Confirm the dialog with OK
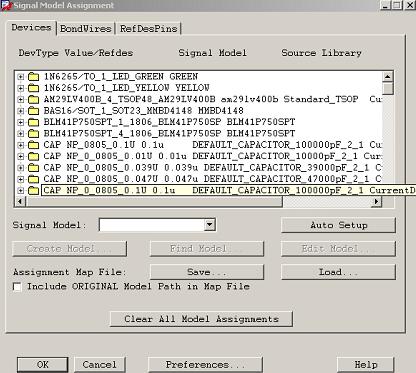 pos(43,365)
